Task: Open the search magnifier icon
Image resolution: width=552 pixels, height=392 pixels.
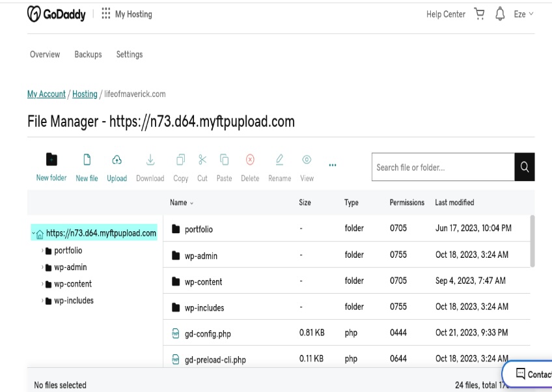Action: 525,167
